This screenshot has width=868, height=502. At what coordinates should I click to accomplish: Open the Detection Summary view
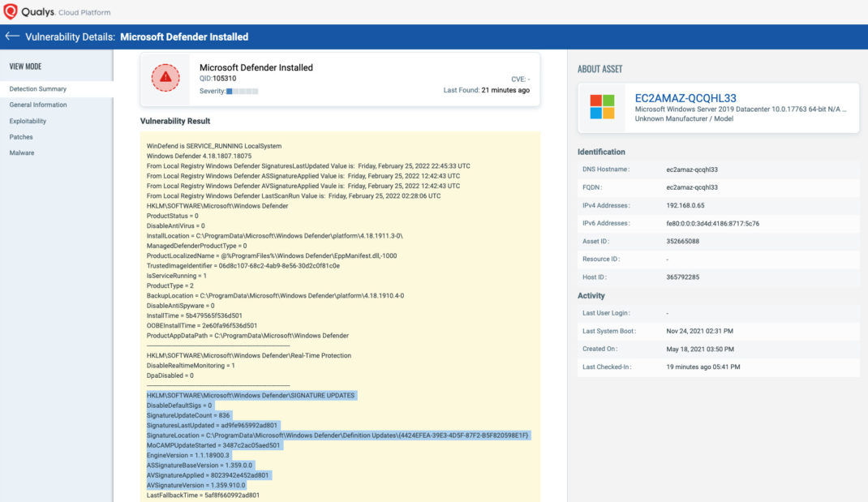click(x=37, y=88)
